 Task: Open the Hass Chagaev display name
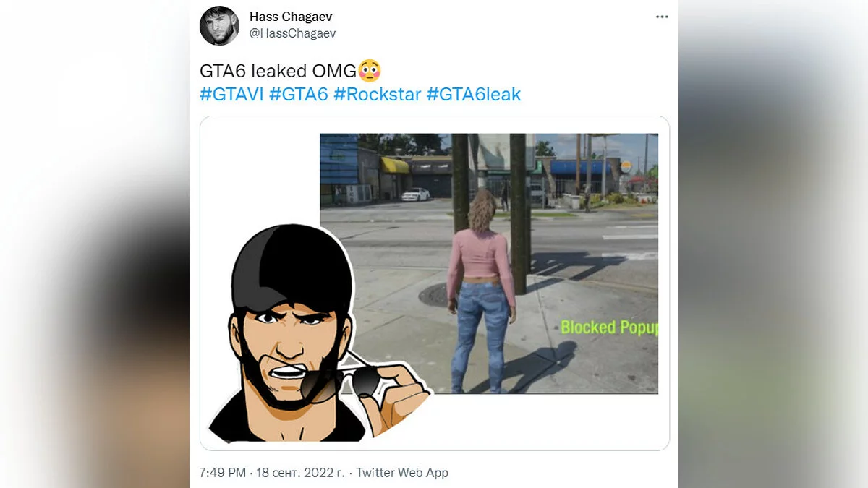pos(291,17)
